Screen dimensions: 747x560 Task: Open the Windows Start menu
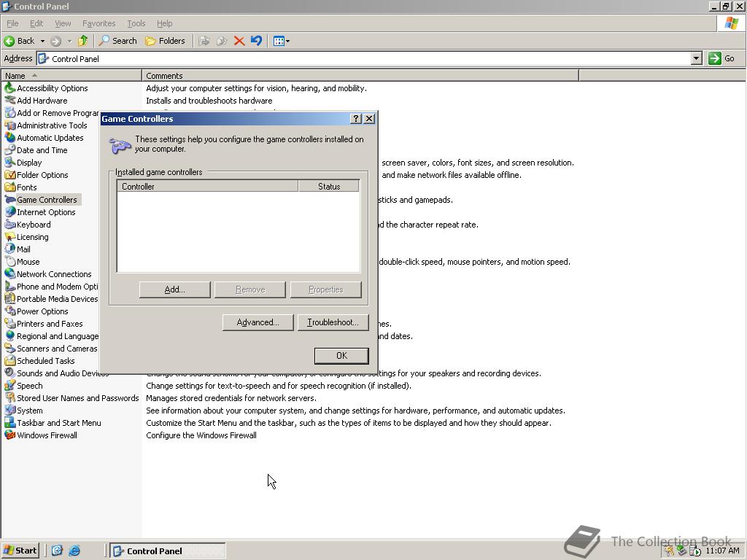click(x=20, y=551)
